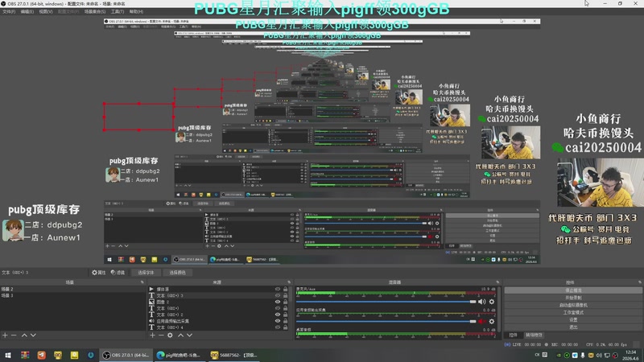Open 应用音频输出采集 audio settings gear
644x362 pixels.
coord(492,321)
